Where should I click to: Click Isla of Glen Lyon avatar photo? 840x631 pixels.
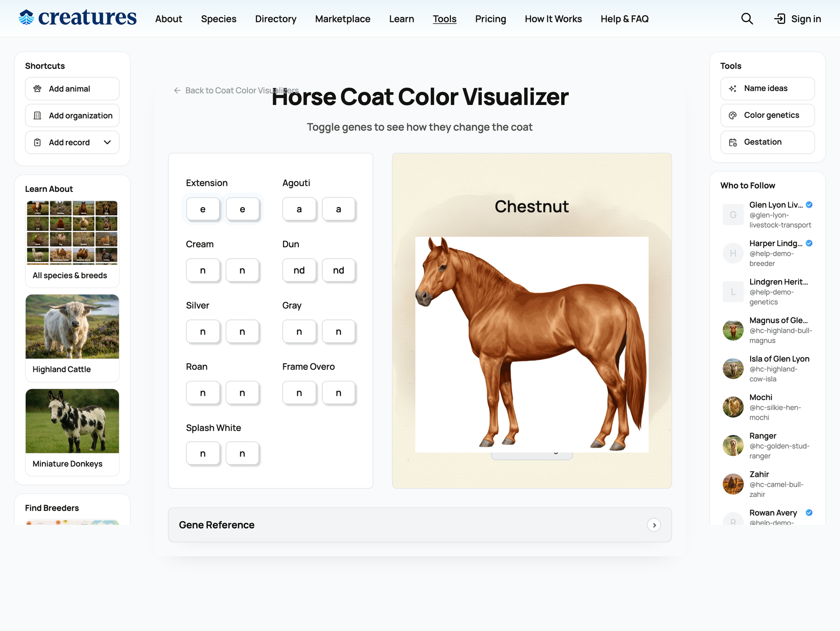(733, 368)
